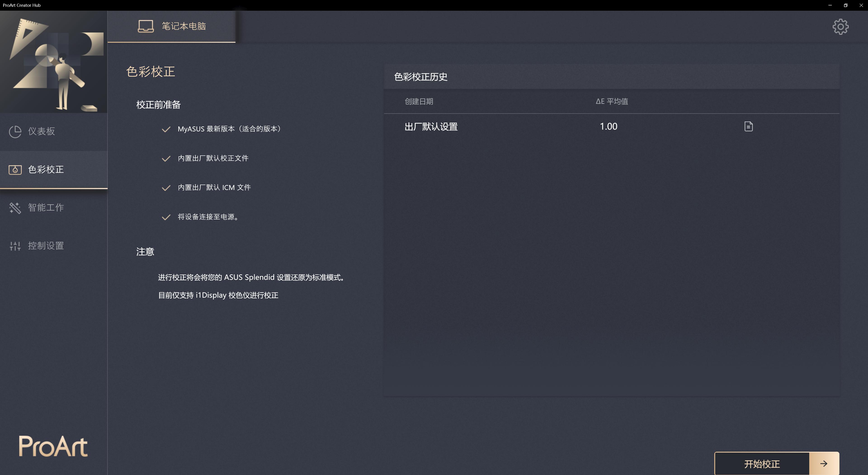The image size is (868, 475).
Task: Click the ΔE 平均值 value of 1.00
Action: (609, 126)
